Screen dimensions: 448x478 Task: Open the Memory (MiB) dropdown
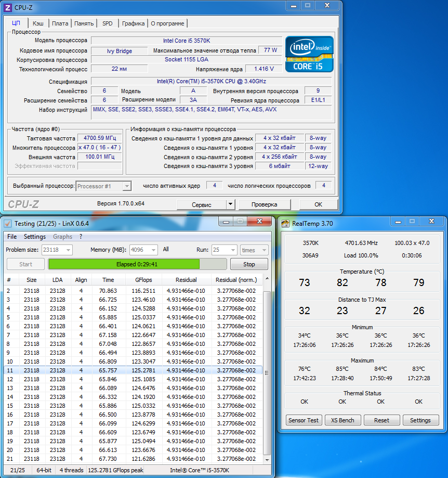153,250
